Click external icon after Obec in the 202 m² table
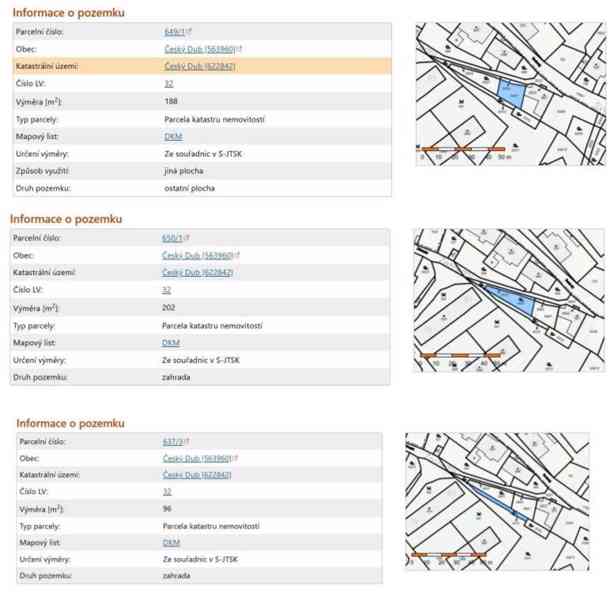The image size is (611, 600). [x=237, y=255]
